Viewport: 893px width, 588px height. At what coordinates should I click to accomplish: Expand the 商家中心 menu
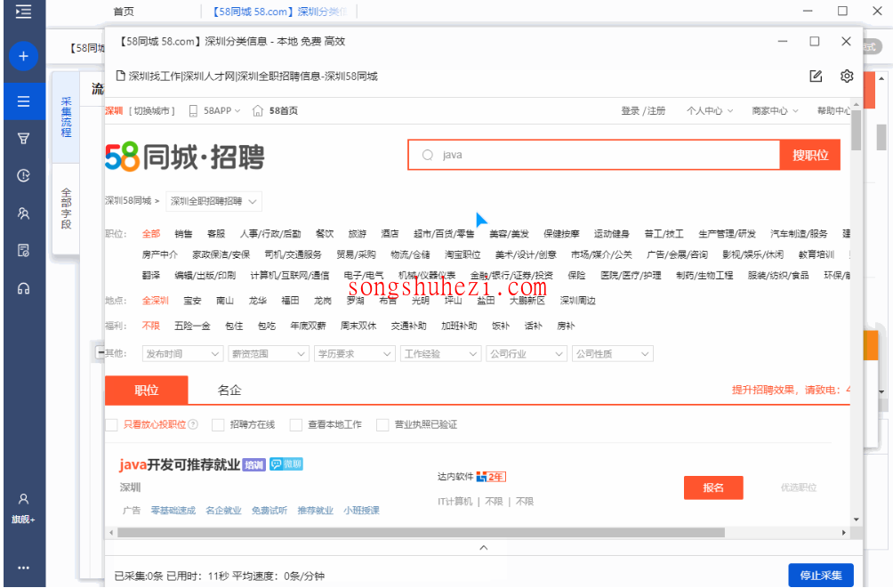775,110
